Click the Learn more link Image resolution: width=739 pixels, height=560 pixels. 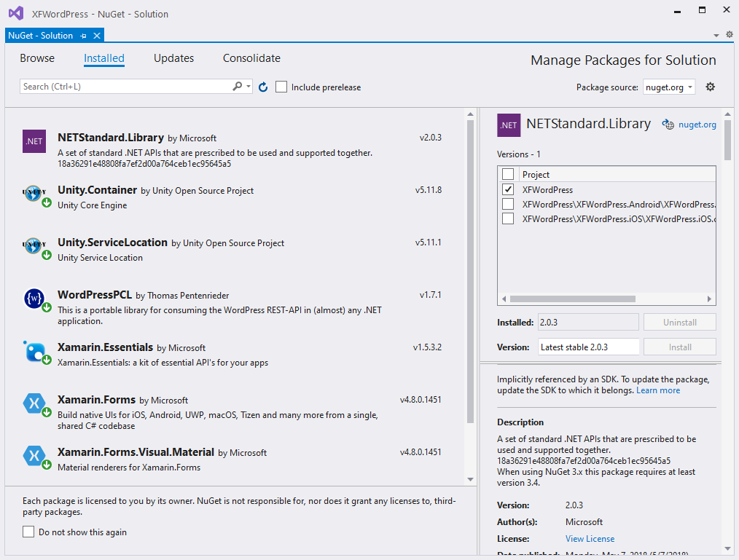click(658, 390)
